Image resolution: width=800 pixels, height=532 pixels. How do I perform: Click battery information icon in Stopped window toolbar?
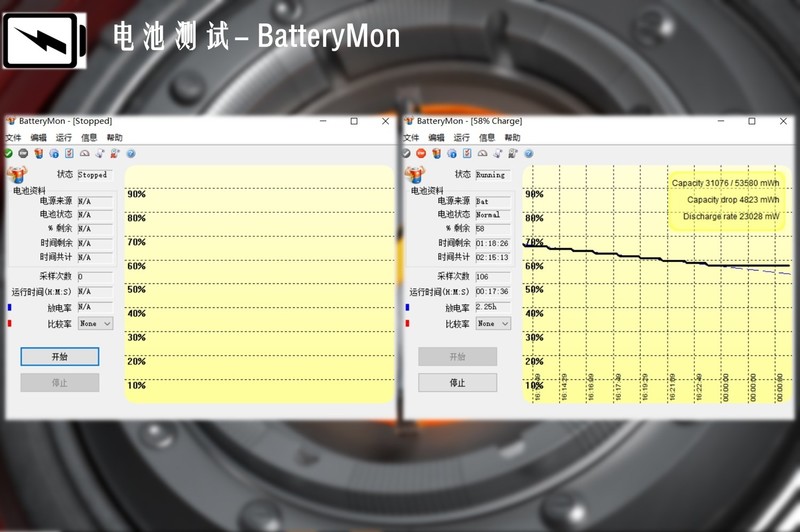39,153
